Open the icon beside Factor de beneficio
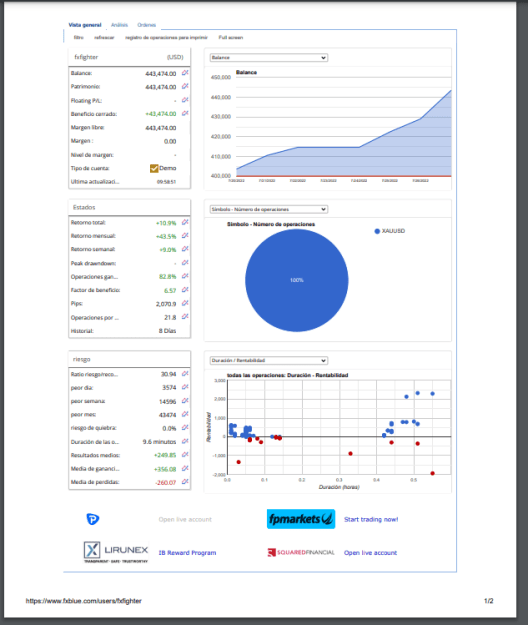This screenshot has height=625, width=528. 185,290
